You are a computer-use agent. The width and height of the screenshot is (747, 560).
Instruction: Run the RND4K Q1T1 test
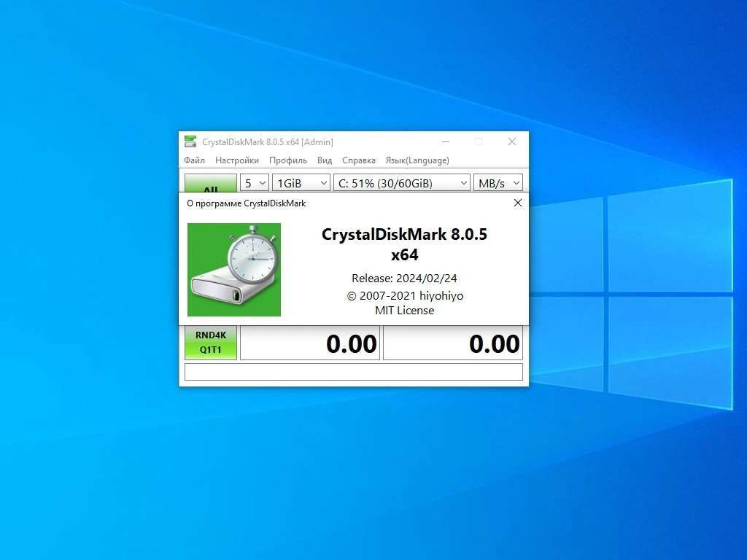211,343
